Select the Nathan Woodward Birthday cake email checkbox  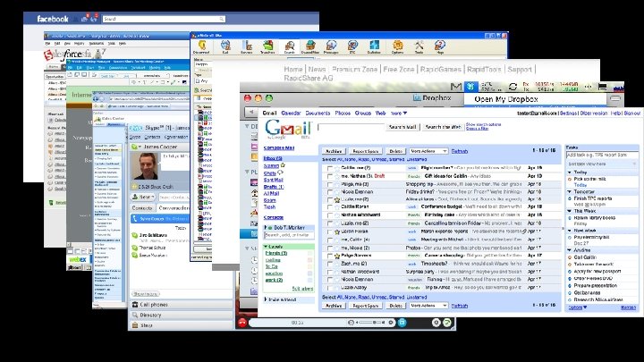(x=329, y=215)
